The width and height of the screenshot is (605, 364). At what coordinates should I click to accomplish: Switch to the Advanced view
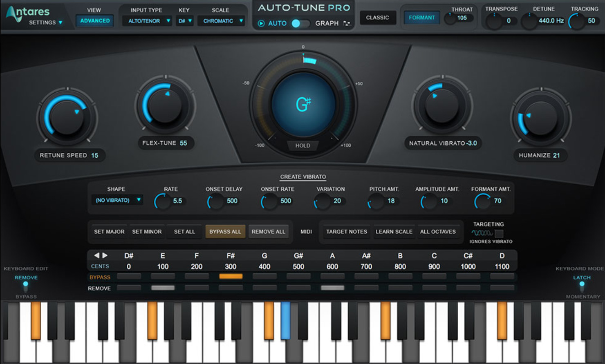tap(95, 20)
